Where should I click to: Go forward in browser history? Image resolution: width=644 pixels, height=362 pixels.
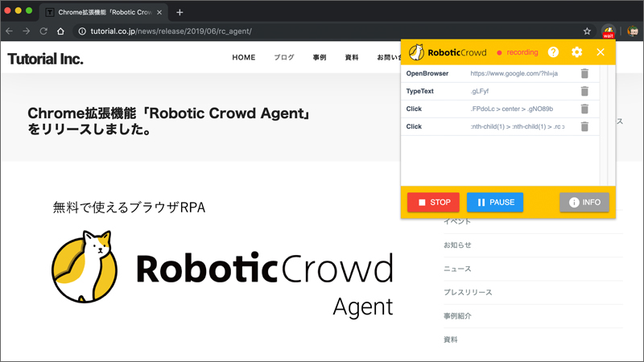tap(27, 31)
